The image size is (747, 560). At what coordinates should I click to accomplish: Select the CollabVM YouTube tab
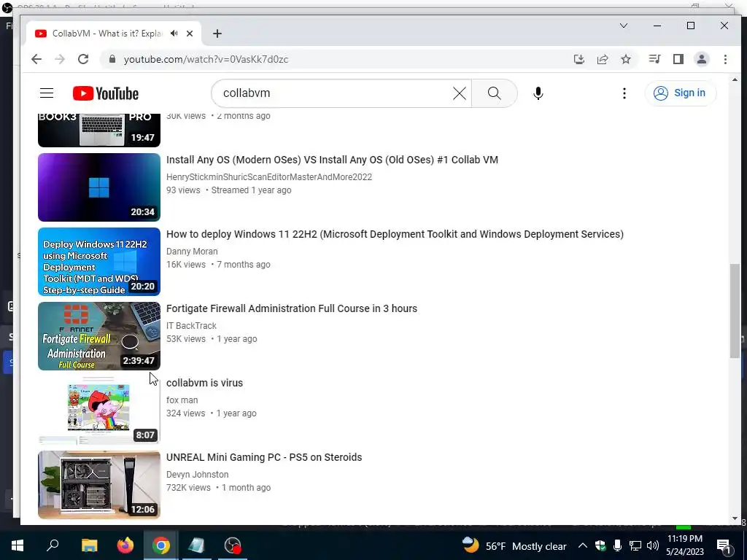click(115, 34)
